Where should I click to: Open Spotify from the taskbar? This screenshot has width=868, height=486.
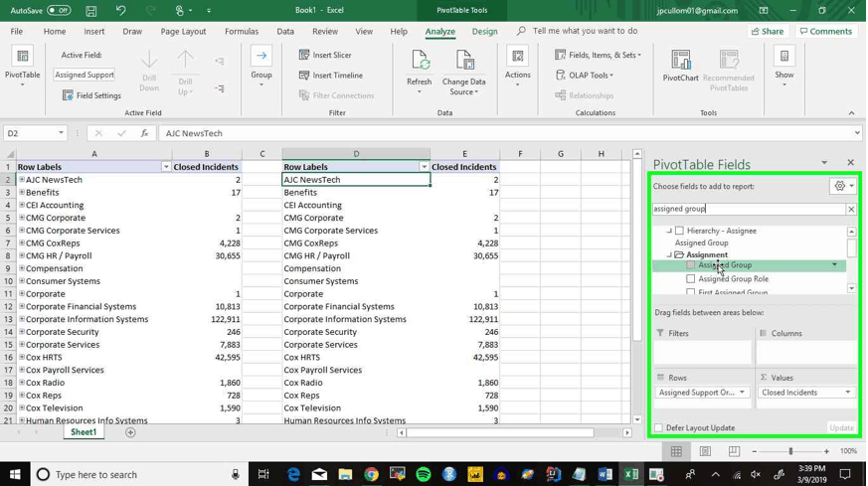click(x=423, y=474)
